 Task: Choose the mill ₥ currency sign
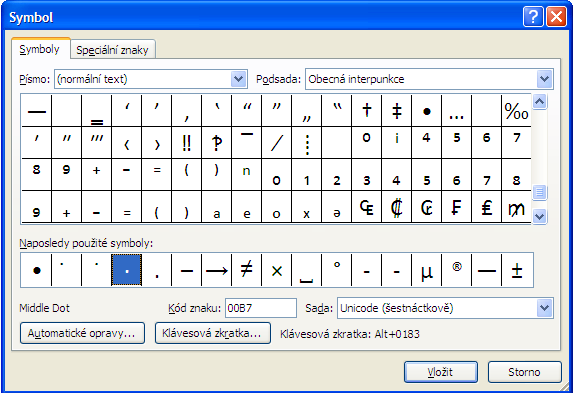click(516, 207)
